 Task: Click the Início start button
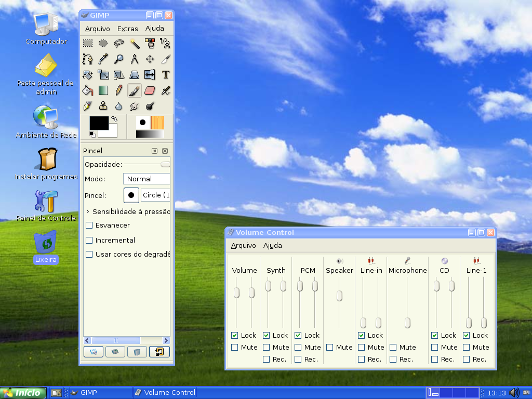23,393
